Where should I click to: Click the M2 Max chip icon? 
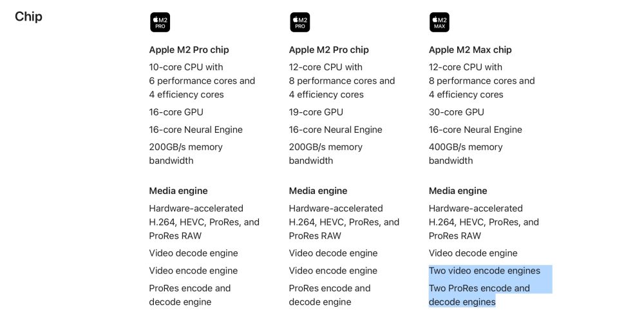point(439,23)
